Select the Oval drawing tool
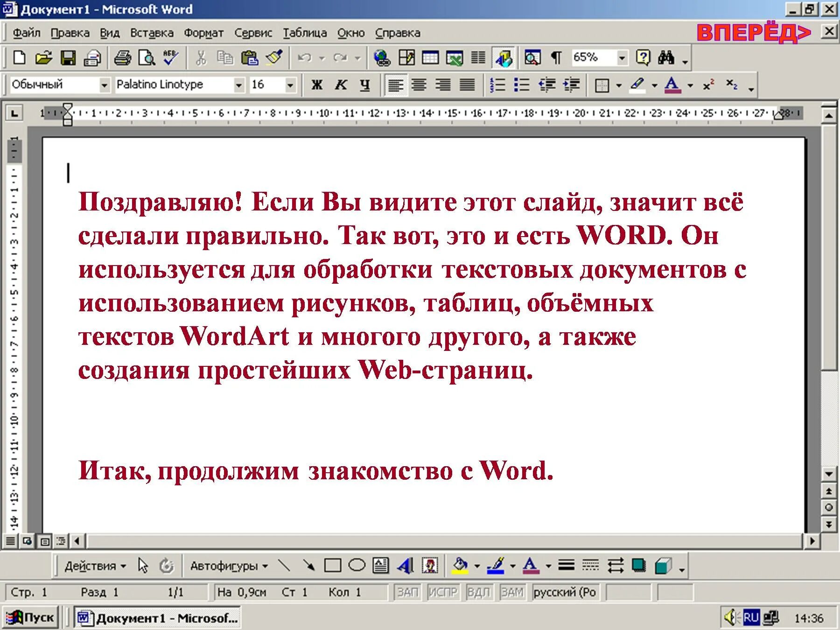This screenshot has width=840, height=630. [357, 566]
